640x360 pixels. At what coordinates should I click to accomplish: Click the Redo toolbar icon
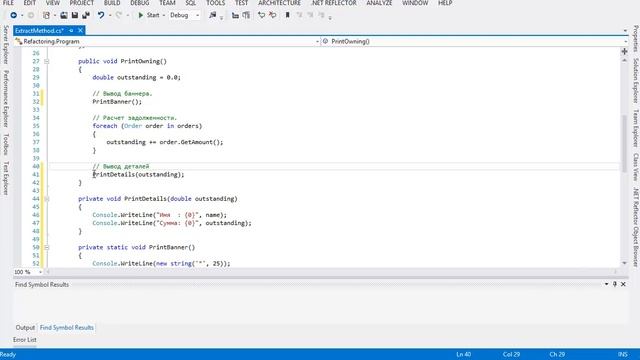[119, 15]
